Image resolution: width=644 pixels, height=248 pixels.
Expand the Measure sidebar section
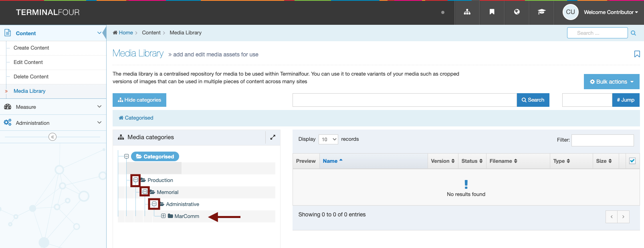pos(99,106)
